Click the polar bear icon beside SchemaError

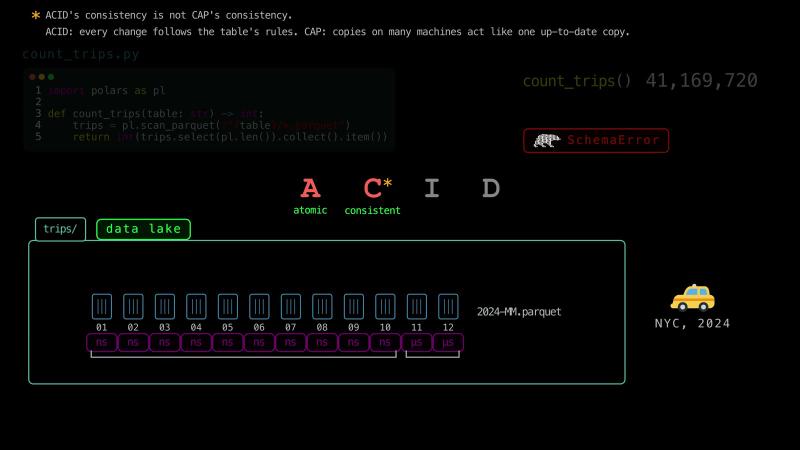tap(547, 140)
